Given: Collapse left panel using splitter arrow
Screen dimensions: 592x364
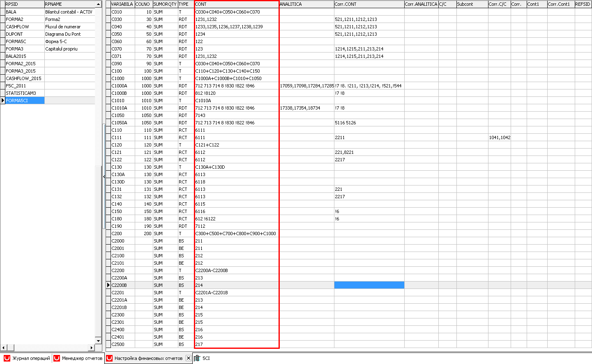Looking at the screenshot, I should (104, 176).
